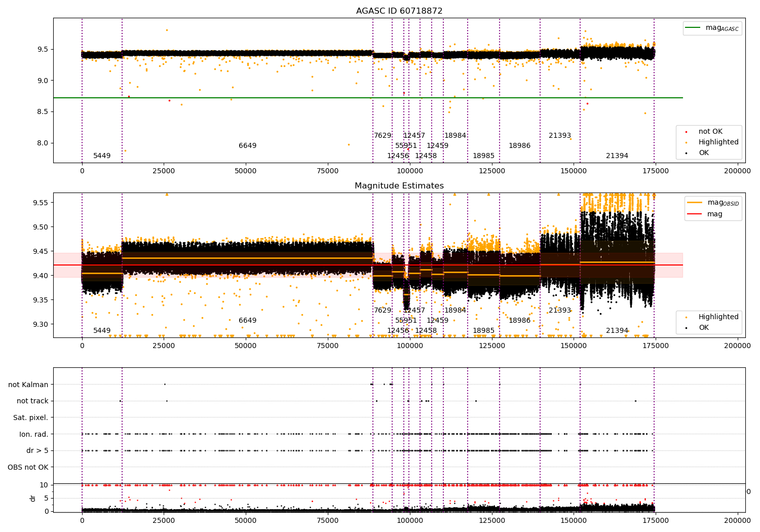Click the 'Ion. rad.' row label
This screenshot has width=760, height=532.
coord(33,434)
